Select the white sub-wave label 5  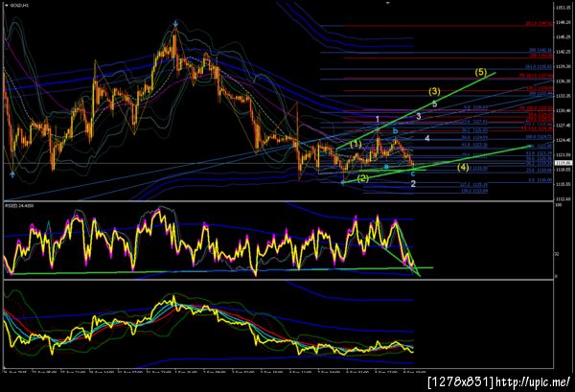click(x=434, y=104)
